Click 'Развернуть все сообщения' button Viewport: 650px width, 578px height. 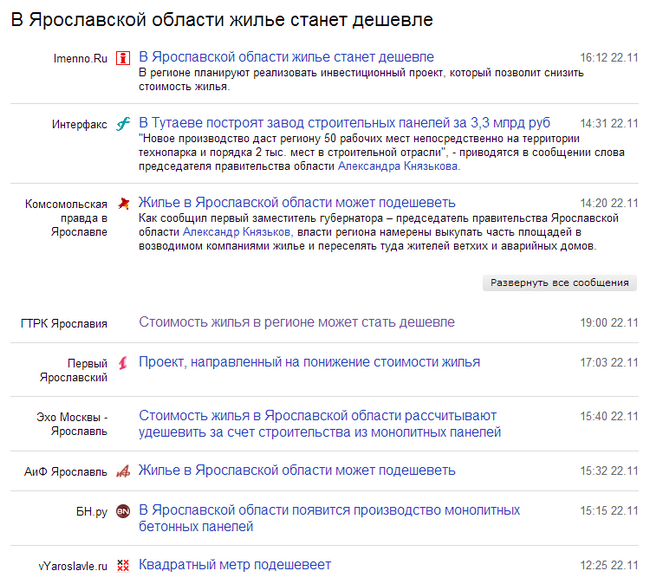(560, 283)
